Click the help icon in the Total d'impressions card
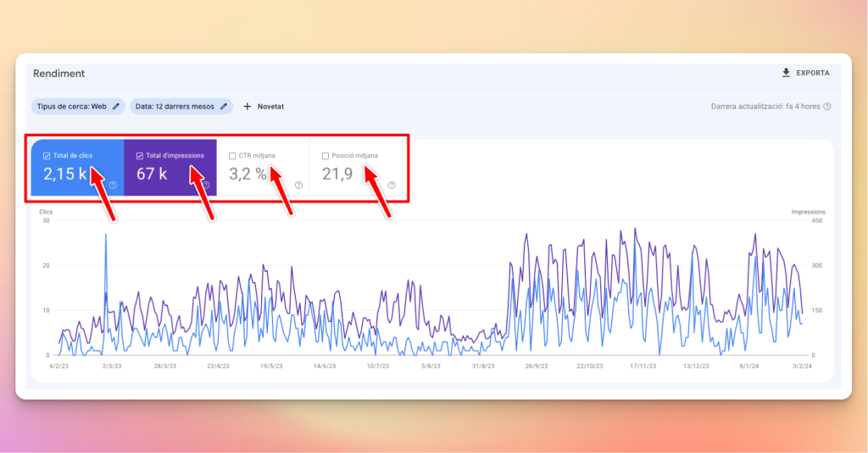The height and width of the screenshot is (453, 868). point(205,185)
